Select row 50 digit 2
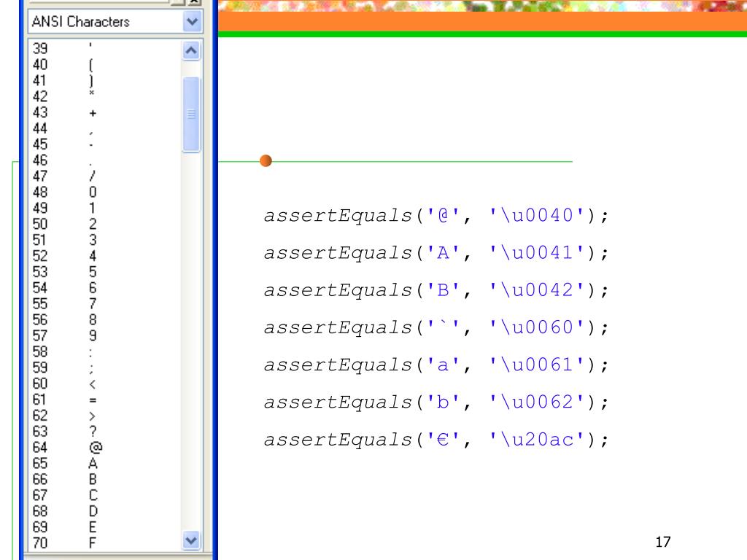747x560 pixels. [x=105, y=225]
